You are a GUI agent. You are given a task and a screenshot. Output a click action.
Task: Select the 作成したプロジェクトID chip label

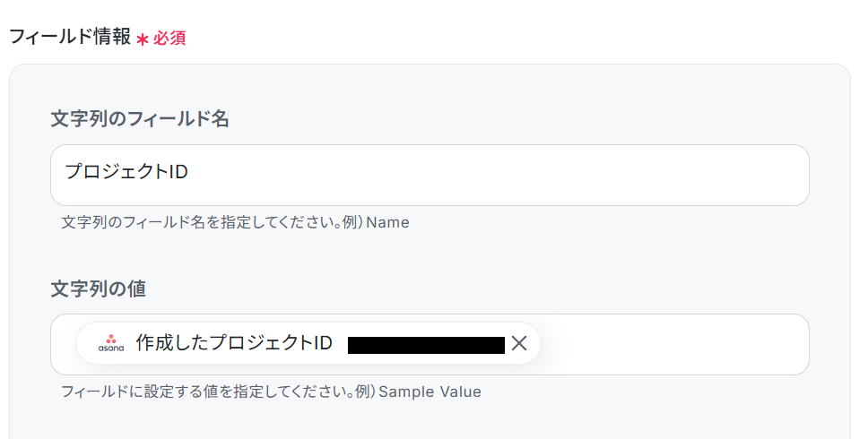(x=234, y=343)
